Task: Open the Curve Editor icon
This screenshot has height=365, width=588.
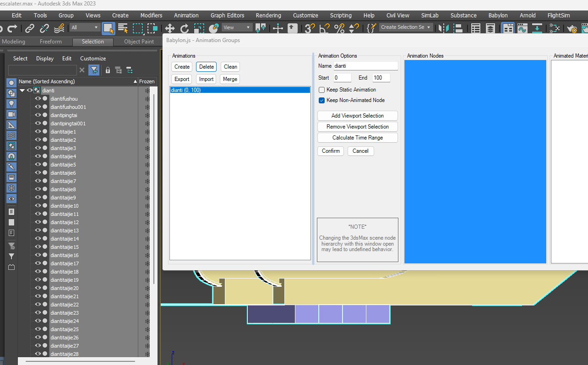Action: pyautogui.click(x=523, y=28)
